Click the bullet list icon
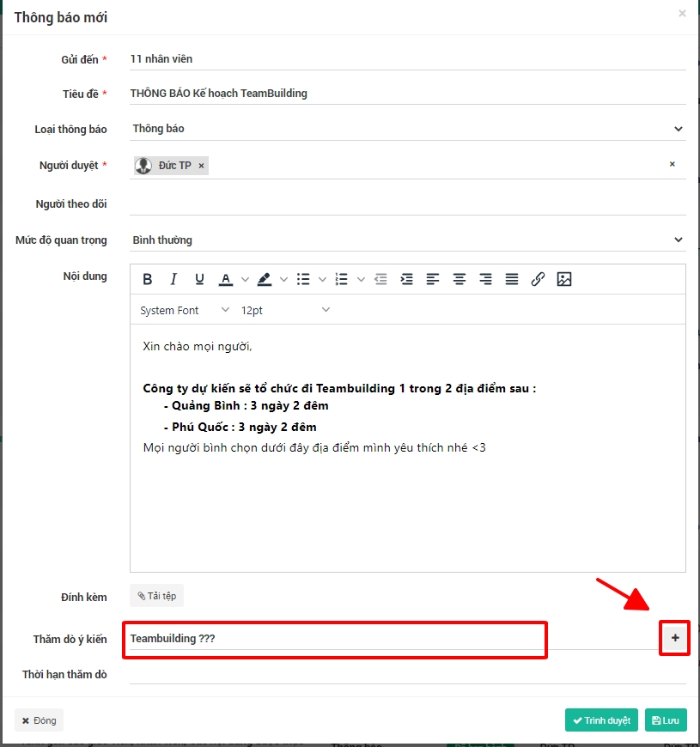This screenshot has height=747, width=700. (303, 279)
